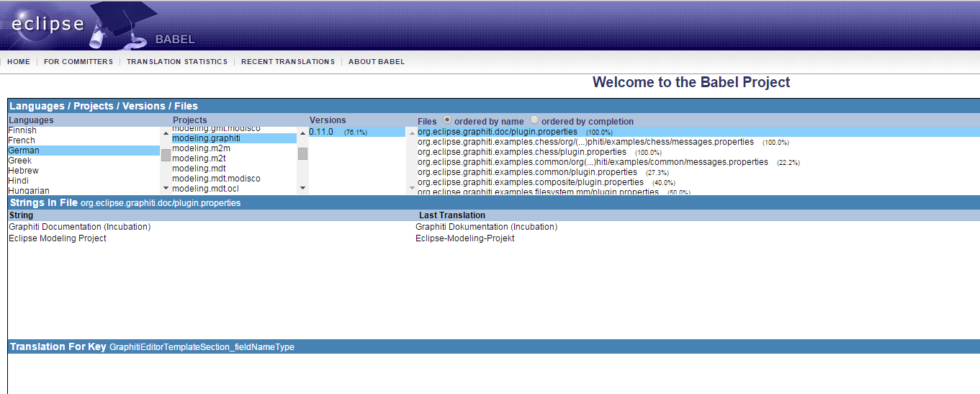Select German in the Languages list

(x=84, y=151)
